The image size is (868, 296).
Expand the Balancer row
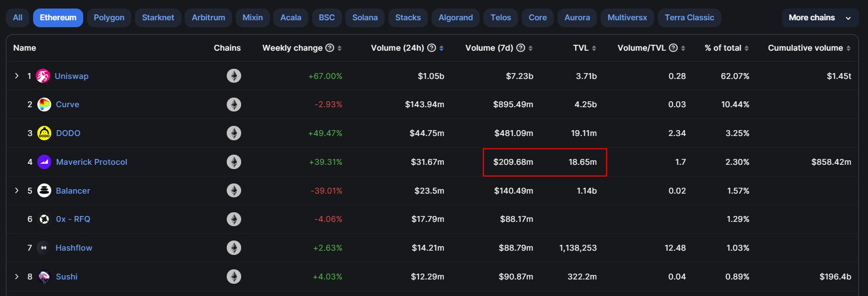pyautogui.click(x=17, y=190)
